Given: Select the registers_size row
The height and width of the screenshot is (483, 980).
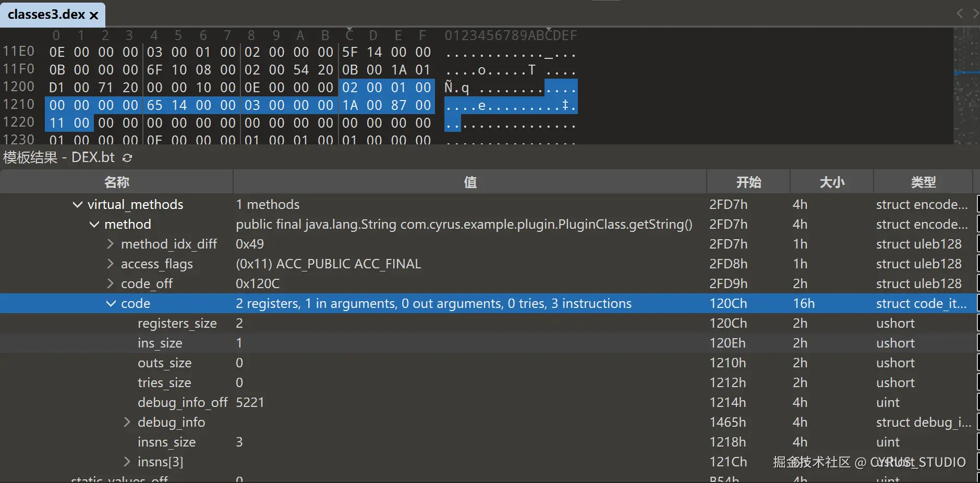Looking at the screenshot, I should click(x=488, y=323).
